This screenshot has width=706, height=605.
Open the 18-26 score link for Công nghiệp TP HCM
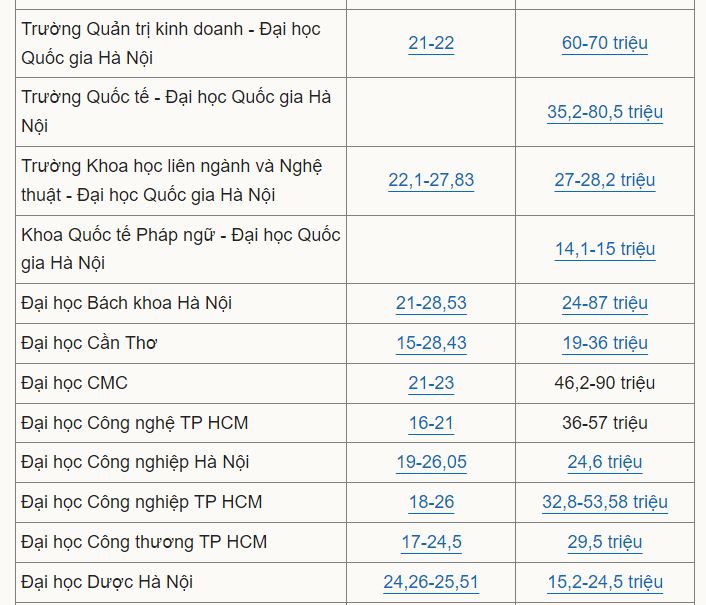[x=431, y=502]
